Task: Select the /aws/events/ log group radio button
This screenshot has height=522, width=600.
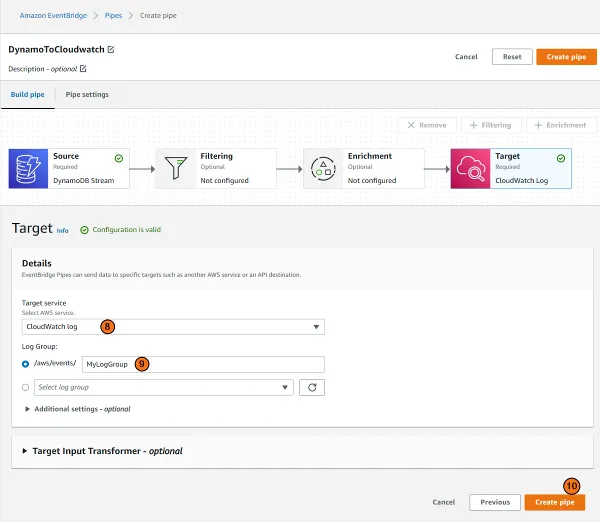Action: (x=26, y=364)
